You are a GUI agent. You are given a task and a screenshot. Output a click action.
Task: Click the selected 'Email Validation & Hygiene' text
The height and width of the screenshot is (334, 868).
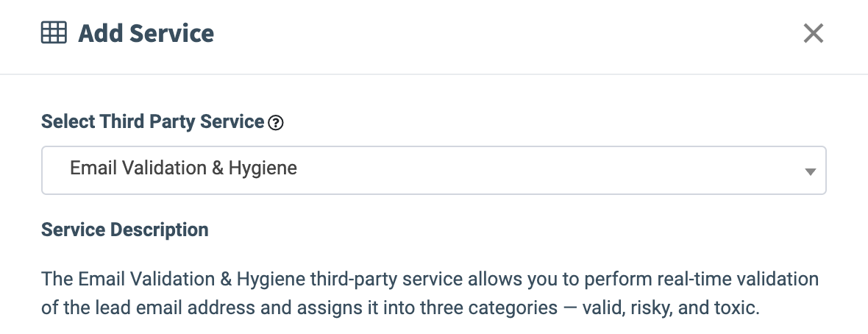pyautogui.click(x=183, y=168)
